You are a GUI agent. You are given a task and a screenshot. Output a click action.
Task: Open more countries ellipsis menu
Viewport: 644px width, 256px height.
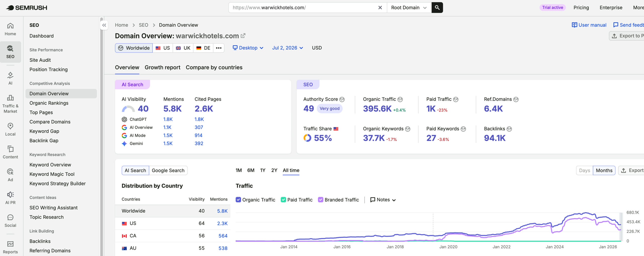219,48
